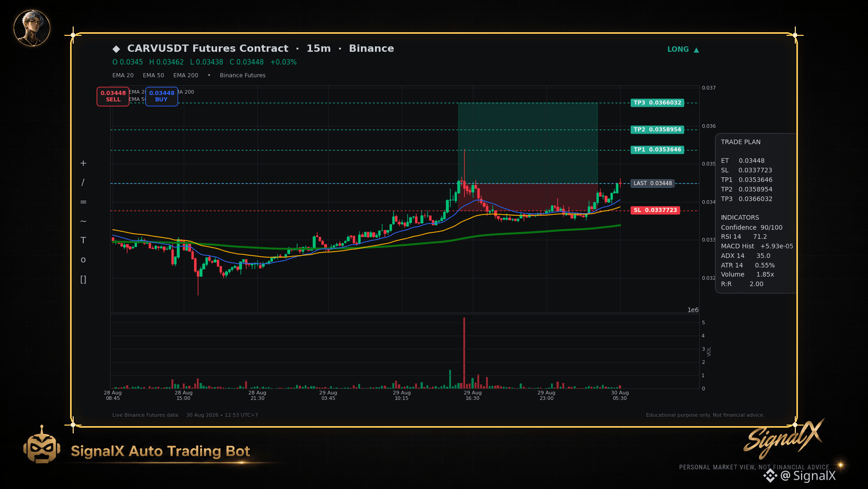Click the 28 Aug 08:45 time axis label
This screenshot has width=868, height=489.
click(113, 395)
